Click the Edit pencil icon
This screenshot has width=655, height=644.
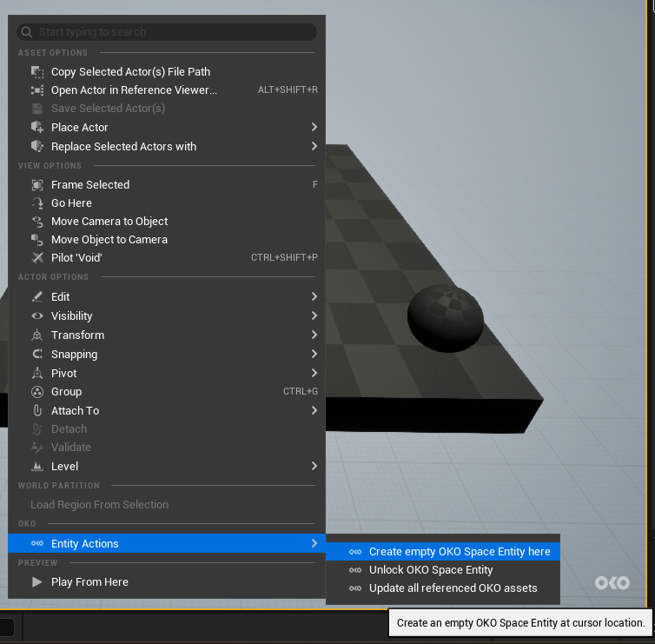coord(37,296)
